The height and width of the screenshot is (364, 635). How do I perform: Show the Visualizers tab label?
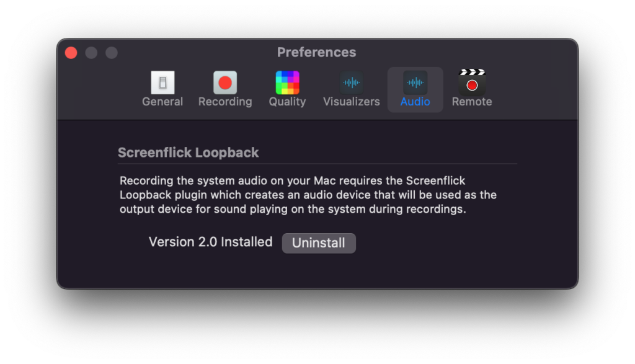(351, 102)
